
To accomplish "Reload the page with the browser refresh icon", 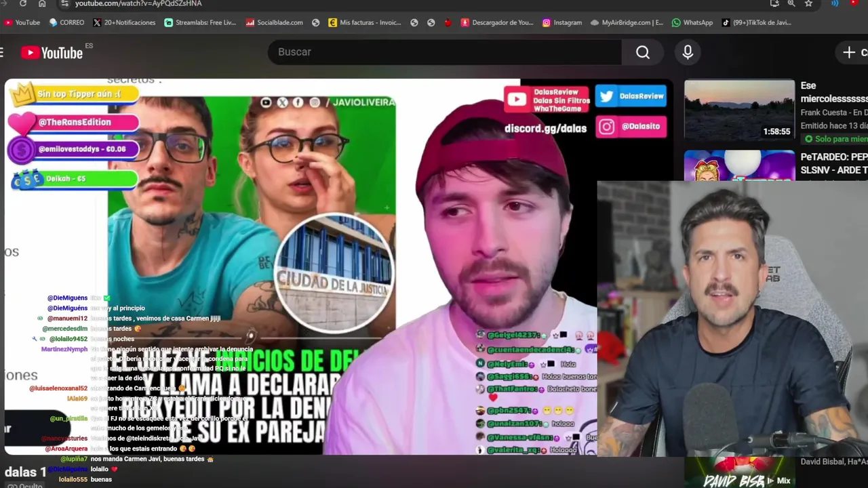I will (23, 3).
